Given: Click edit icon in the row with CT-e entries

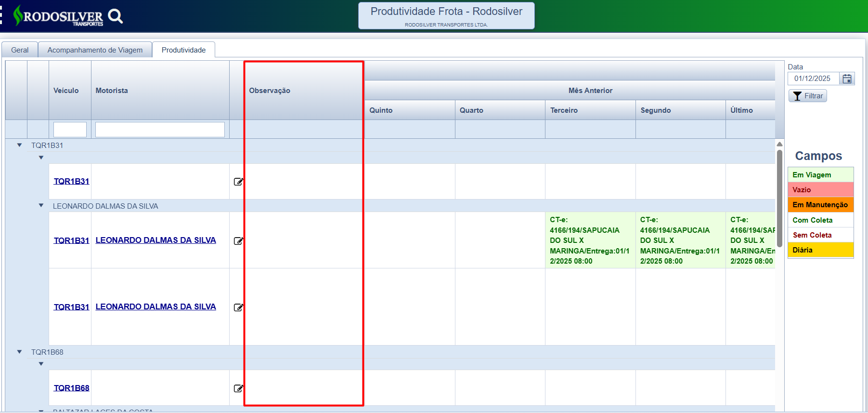Looking at the screenshot, I should (238, 241).
